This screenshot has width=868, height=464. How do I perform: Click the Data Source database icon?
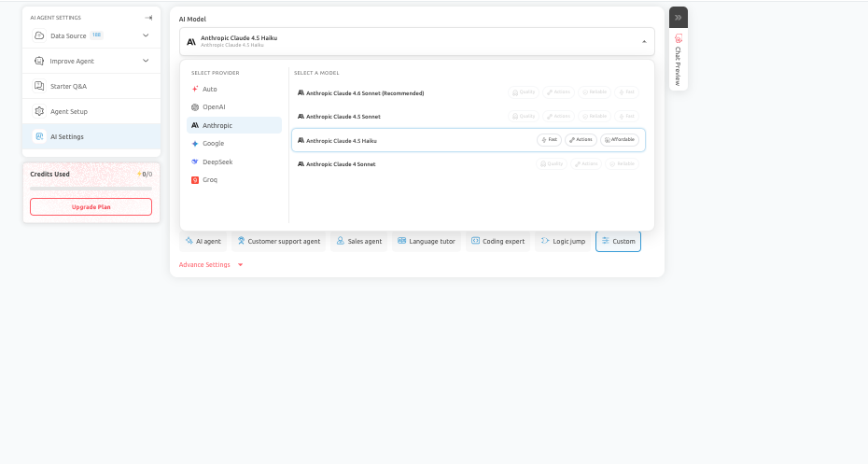(x=39, y=35)
